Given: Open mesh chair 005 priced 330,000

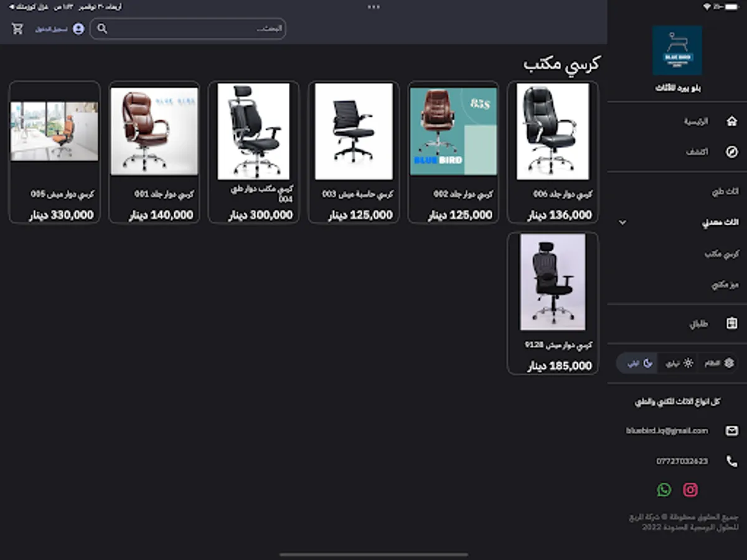Looking at the screenshot, I should click(55, 152).
